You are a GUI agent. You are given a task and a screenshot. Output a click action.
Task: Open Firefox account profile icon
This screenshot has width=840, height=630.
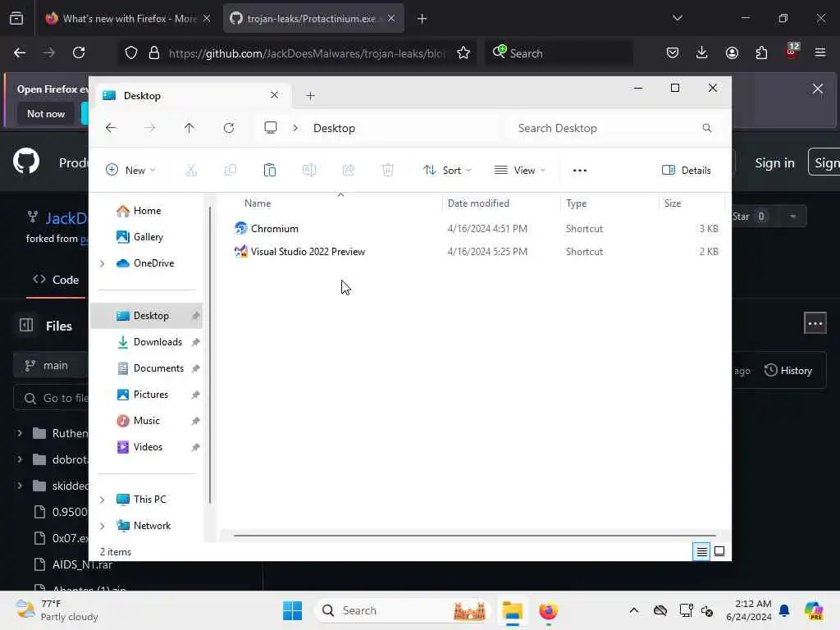(x=732, y=52)
